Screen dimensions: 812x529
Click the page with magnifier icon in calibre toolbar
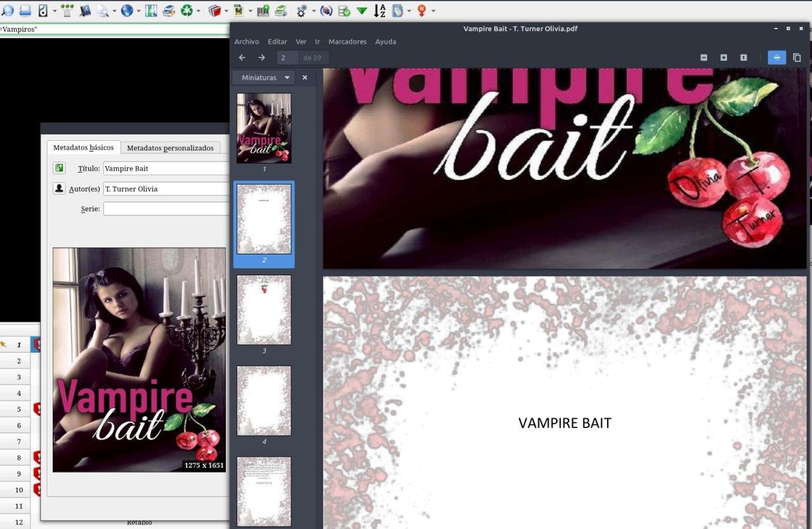(x=103, y=10)
